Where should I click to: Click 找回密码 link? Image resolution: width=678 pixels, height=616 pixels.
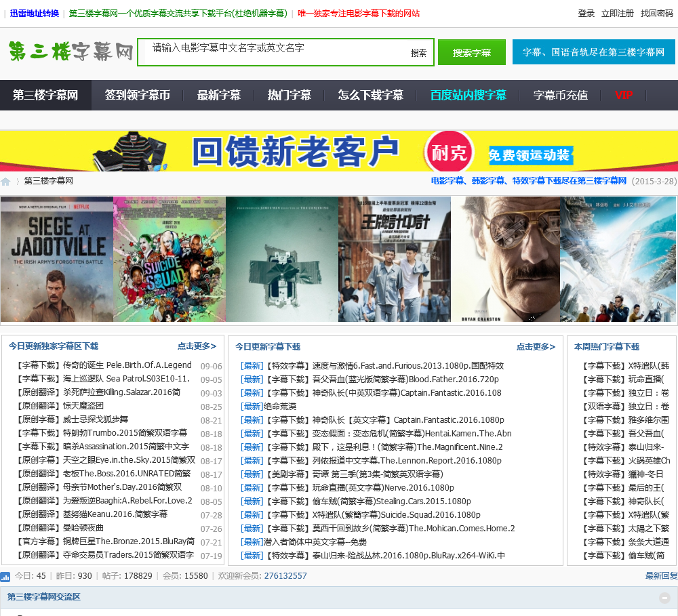[657, 14]
